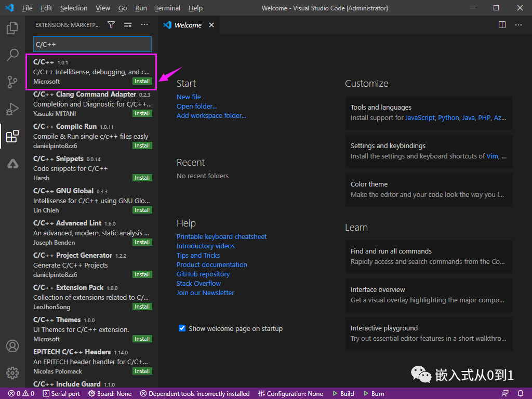Install C/C++ Clang Command Adapter

click(142, 113)
